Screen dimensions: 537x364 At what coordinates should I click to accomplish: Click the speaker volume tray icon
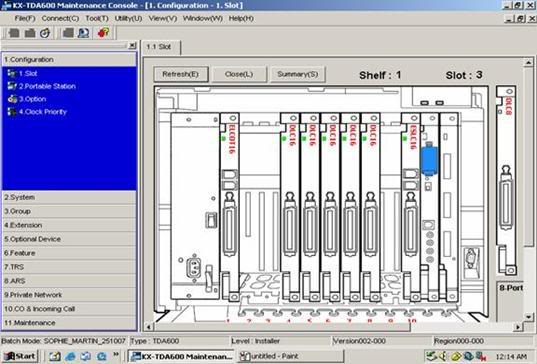pyautogui.click(x=443, y=356)
